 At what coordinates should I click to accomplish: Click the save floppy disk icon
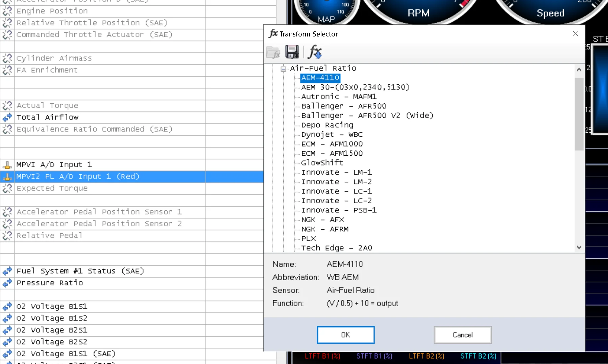pos(292,52)
